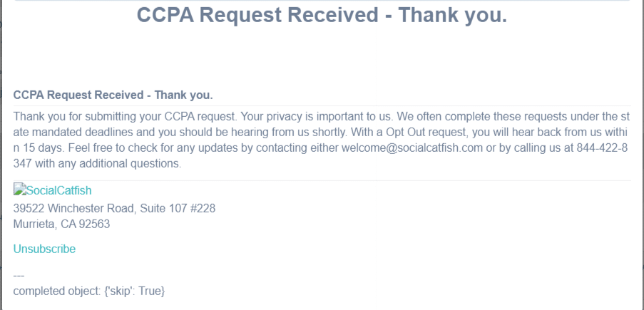
Task: Click the Murrieta, CA 92563 line
Action: click(61, 224)
